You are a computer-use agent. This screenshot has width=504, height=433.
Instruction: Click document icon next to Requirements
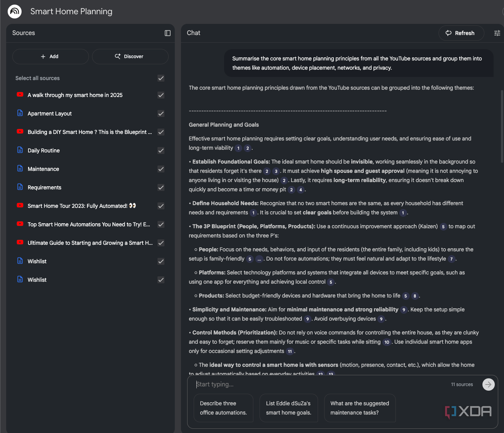coord(20,187)
